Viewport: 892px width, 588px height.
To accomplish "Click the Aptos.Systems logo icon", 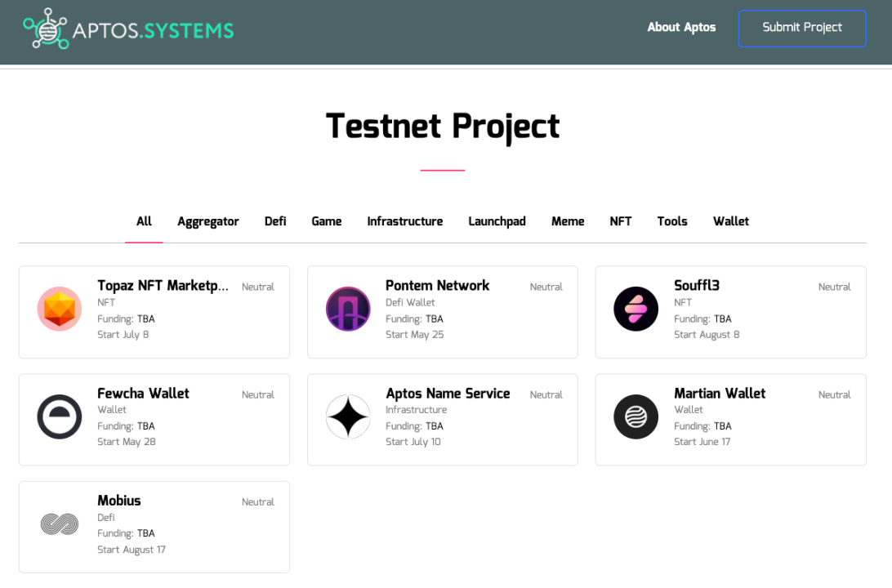I will pyautogui.click(x=46, y=29).
